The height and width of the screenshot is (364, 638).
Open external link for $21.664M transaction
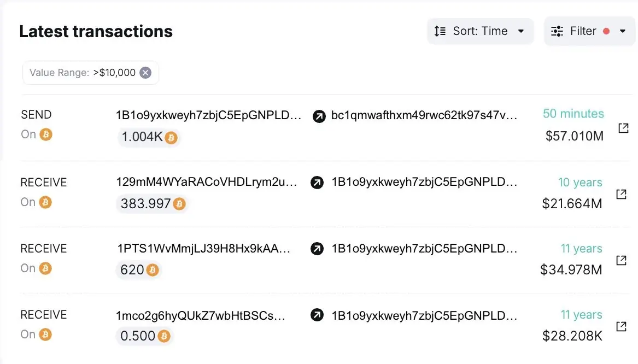[621, 194]
